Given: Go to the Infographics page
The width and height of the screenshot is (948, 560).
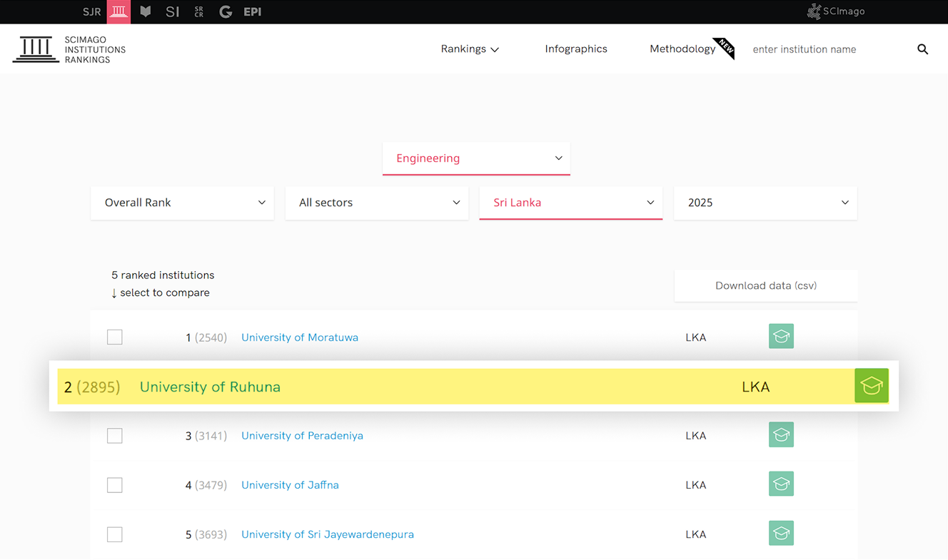Looking at the screenshot, I should tap(575, 49).
